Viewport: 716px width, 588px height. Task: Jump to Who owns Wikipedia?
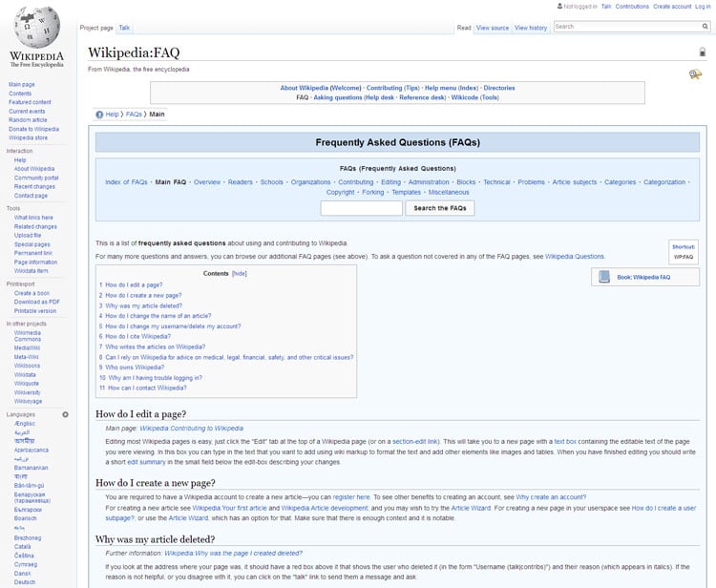click(x=135, y=367)
